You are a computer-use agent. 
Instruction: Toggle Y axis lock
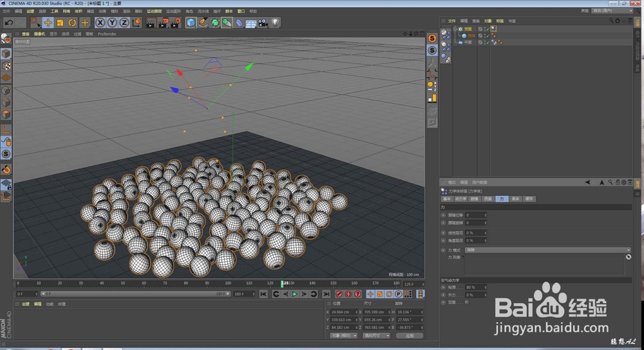111,23
